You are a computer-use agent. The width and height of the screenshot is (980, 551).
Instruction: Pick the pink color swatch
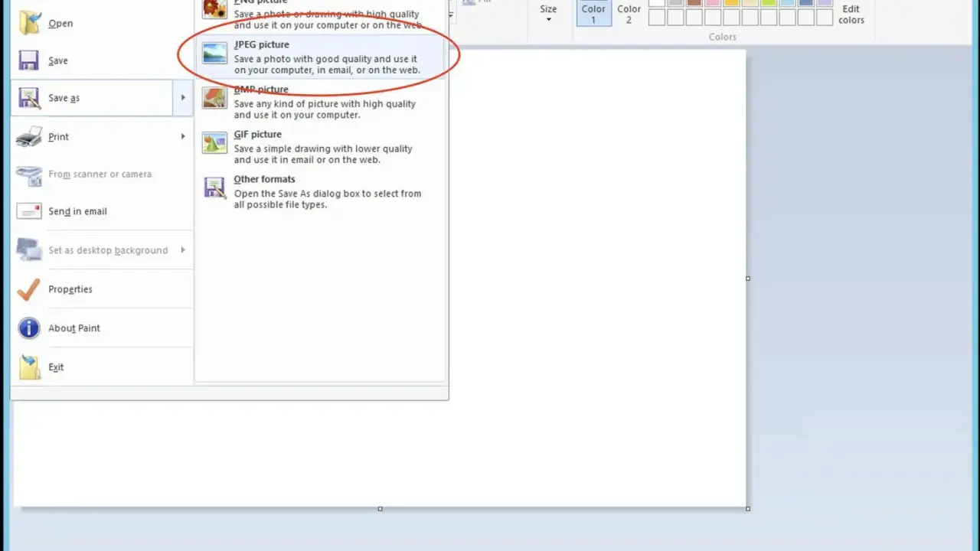coord(712,2)
